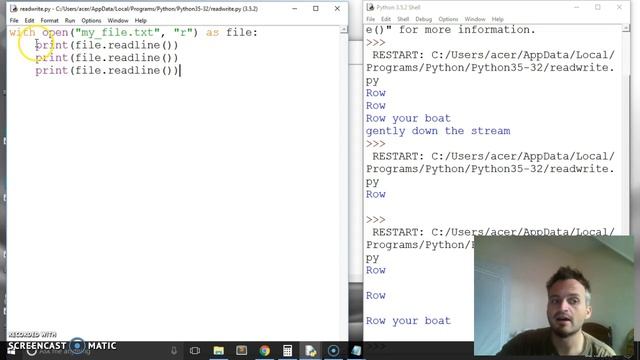Image resolution: width=640 pixels, height=360 pixels.
Task: Maximize the Python Shell window
Action: pyautogui.click(x=598, y=7)
